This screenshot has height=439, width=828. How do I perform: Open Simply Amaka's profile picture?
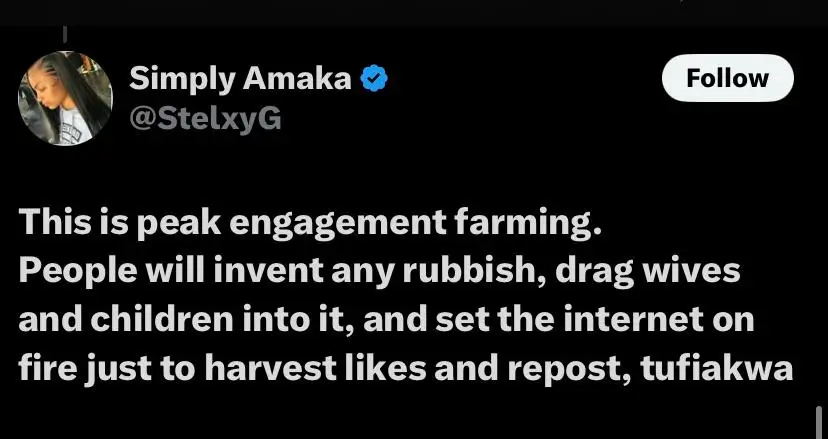(x=65, y=98)
